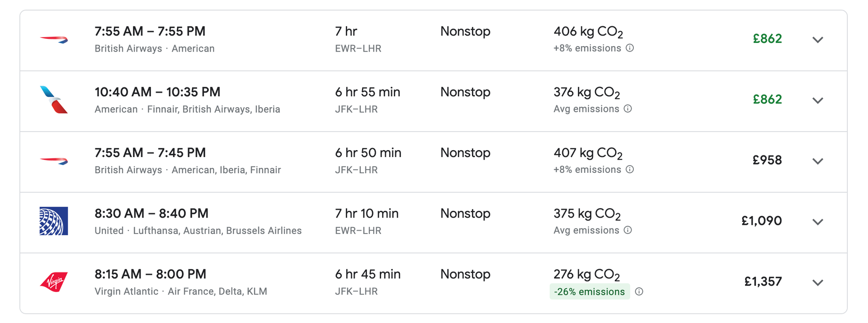Image resolution: width=868 pixels, height=323 pixels.
Task: Show emissions info for 407 kg flight
Action: tap(630, 169)
